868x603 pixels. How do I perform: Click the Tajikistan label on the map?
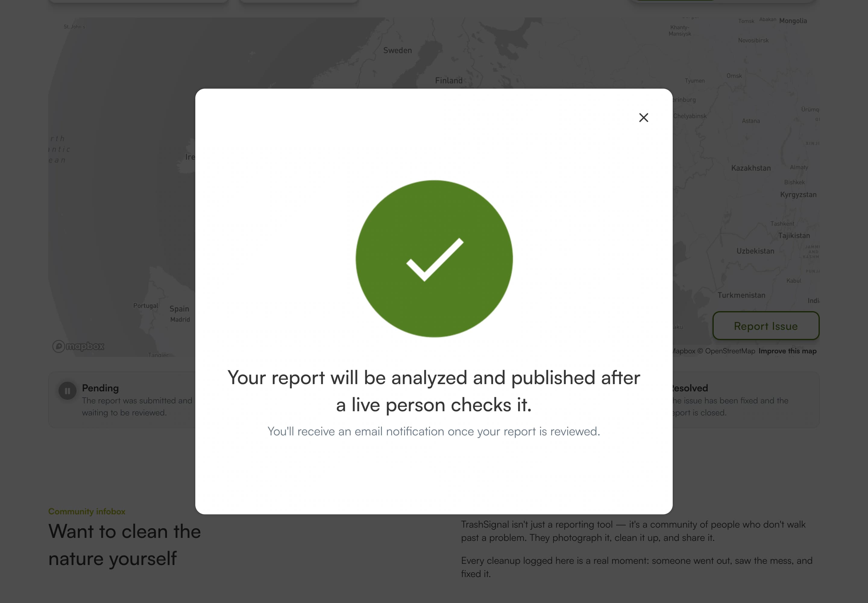click(794, 236)
